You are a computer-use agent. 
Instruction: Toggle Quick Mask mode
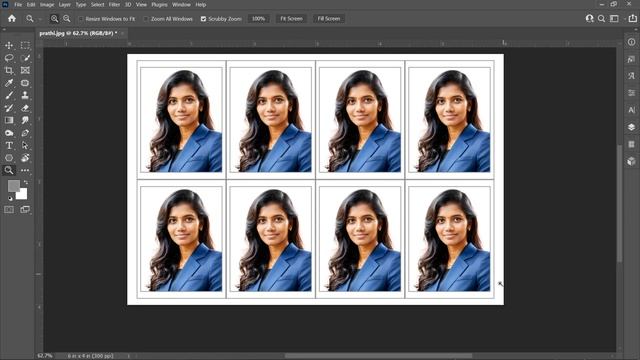point(9,210)
